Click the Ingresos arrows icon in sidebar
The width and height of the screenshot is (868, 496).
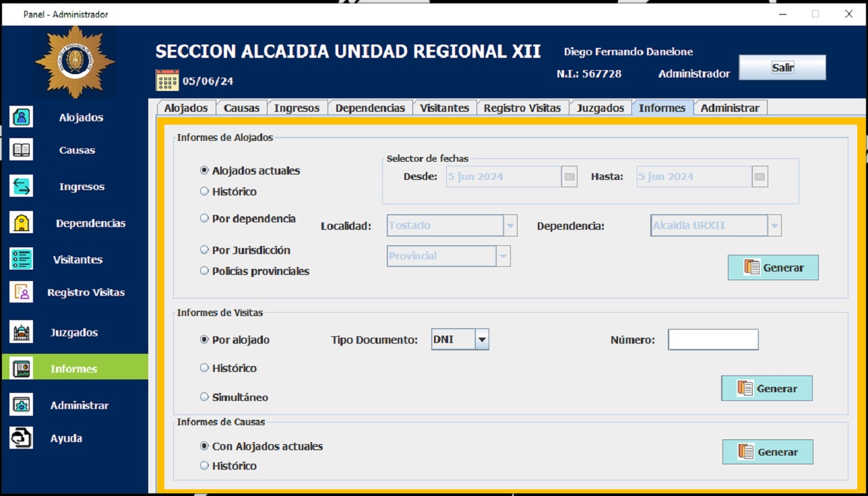coord(22,187)
